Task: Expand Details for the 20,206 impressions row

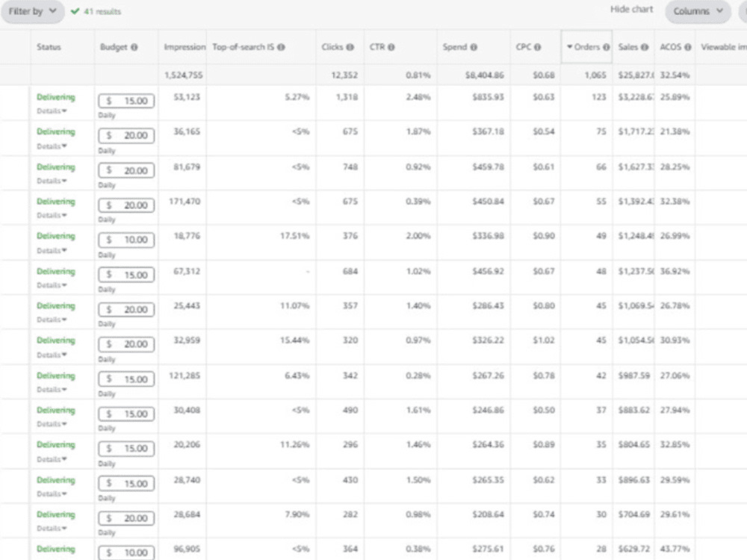Action: click(52, 459)
